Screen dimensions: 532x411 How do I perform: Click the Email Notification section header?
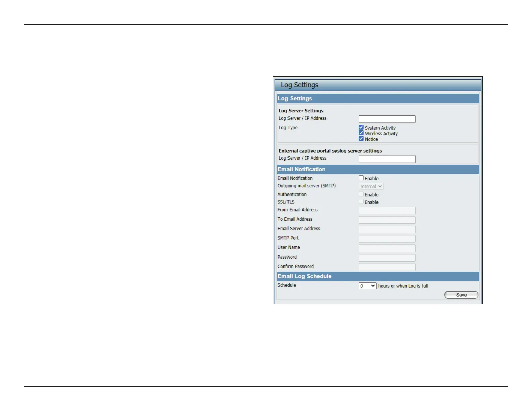coord(378,169)
